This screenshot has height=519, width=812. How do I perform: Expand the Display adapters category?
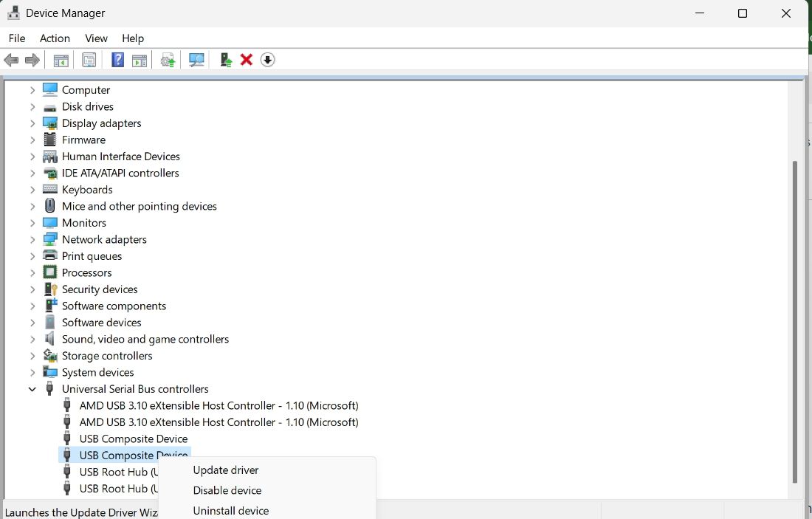click(x=32, y=123)
